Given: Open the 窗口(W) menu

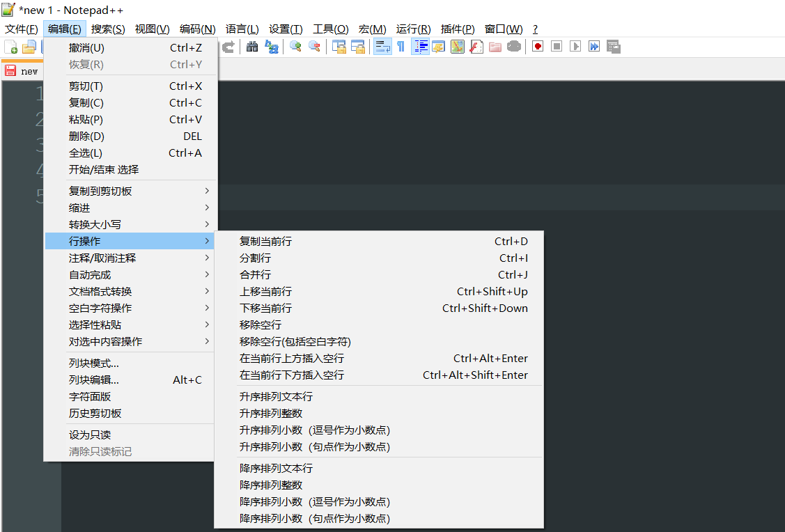Looking at the screenshot, I should pos(503,29).
